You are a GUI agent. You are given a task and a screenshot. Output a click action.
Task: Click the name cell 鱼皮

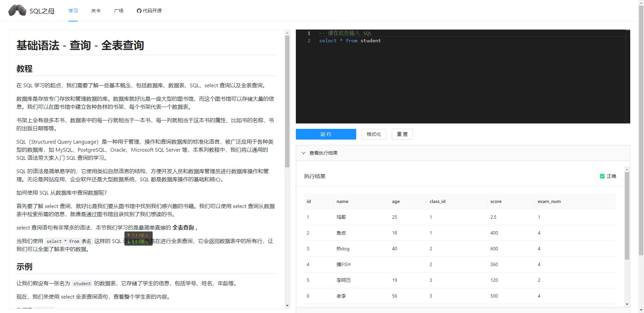(341, 233)
